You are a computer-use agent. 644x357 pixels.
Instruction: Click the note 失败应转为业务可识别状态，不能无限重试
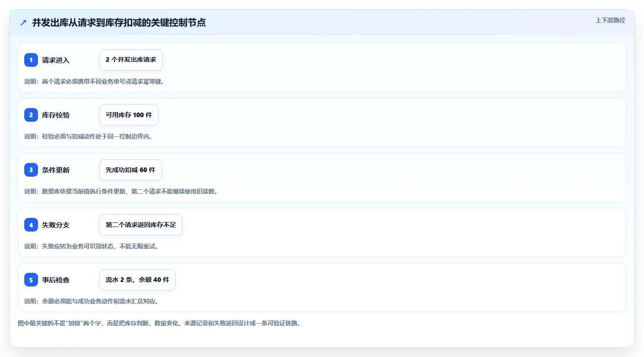coord(91,246)
